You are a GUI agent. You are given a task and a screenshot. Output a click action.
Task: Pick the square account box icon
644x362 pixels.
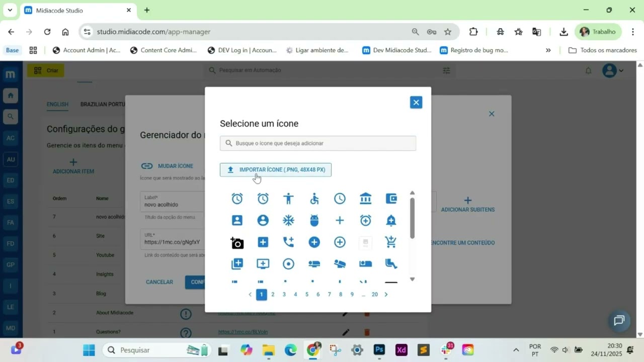click(x=237, y=220)
